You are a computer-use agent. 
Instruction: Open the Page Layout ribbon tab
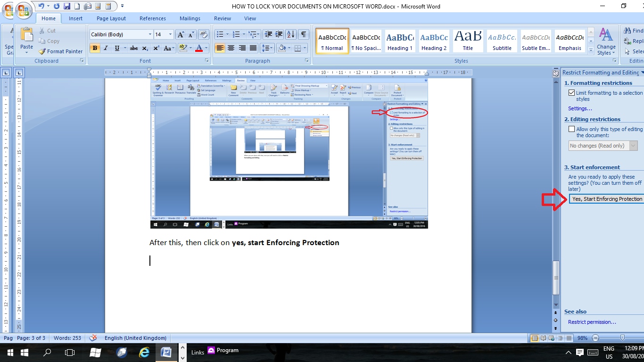[111, 18]
